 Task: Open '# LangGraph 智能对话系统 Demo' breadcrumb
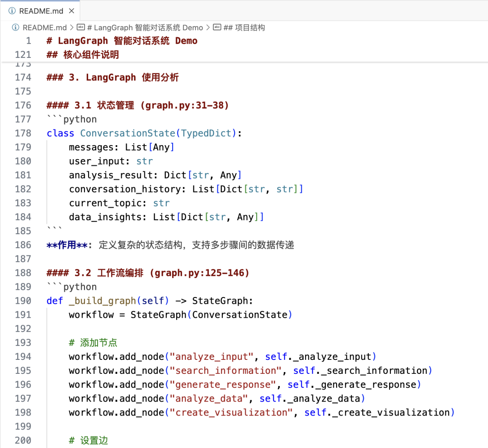(x=145, y=28)
